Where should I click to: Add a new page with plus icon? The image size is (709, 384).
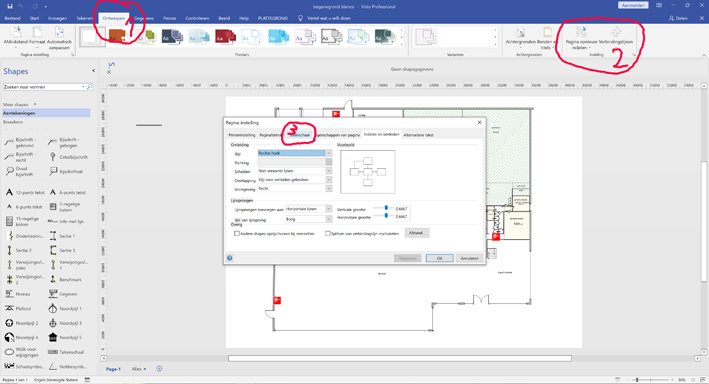click(159, 369)
